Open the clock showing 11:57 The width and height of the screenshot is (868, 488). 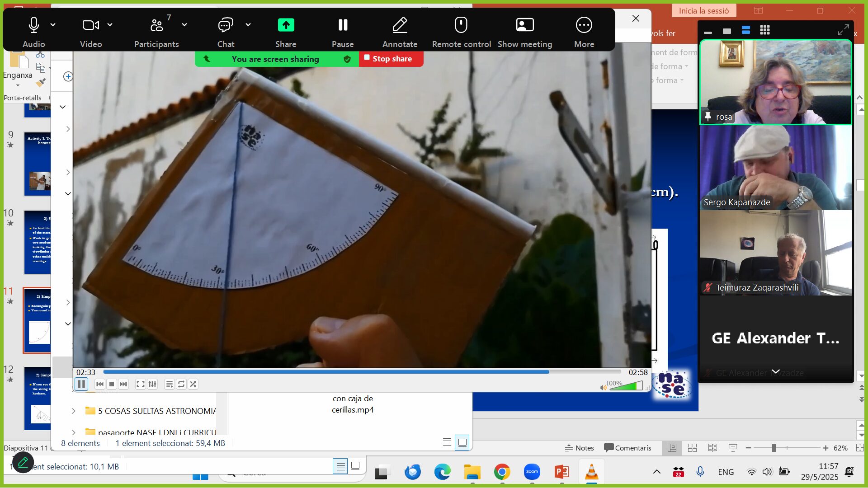[820, 471]
